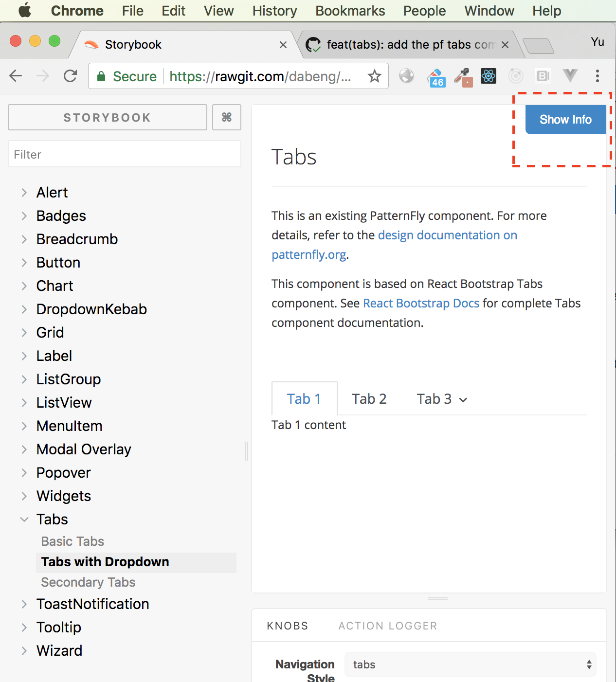Click the browser forward arrow
Screen dimensions: 616x682
coord(43,76)
